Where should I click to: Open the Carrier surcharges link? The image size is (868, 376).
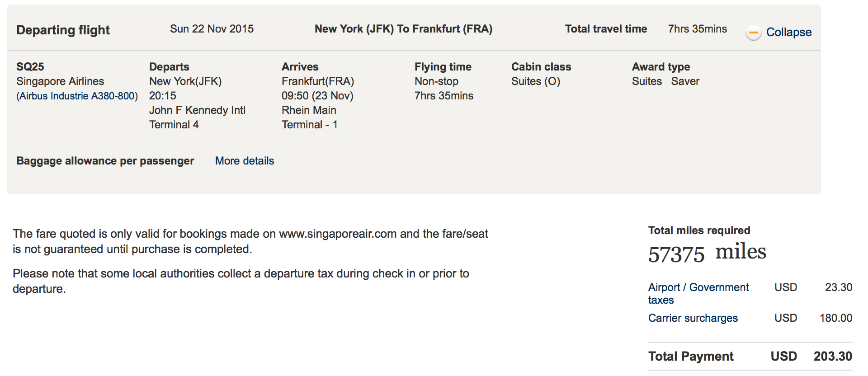tap(693, 318)
